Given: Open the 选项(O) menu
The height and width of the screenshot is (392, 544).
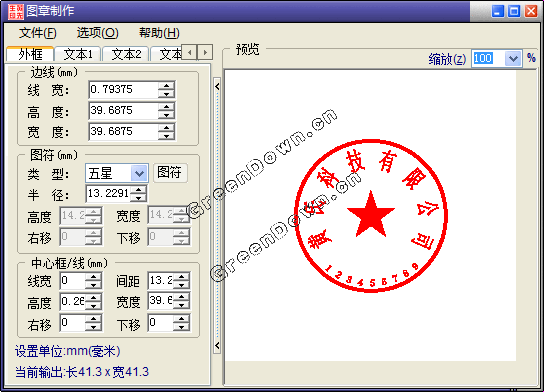Looking at the screenshot, I should (97, 33).
